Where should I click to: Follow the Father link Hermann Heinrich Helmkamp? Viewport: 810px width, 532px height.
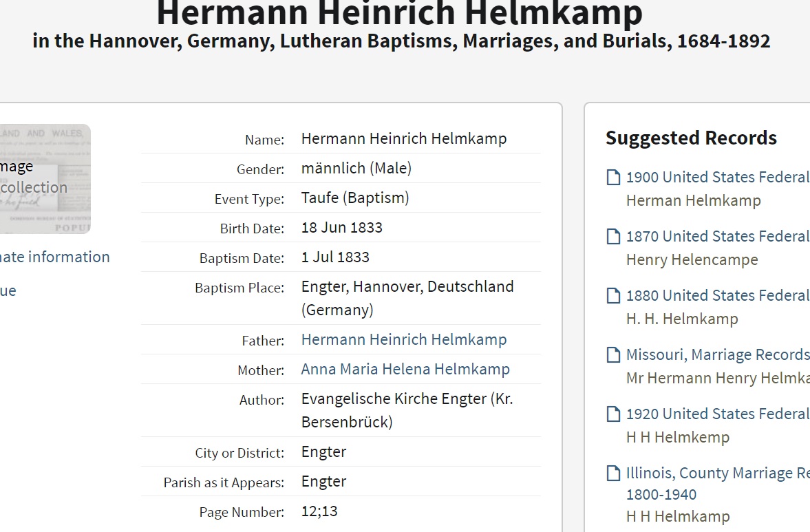click(404, 340)
